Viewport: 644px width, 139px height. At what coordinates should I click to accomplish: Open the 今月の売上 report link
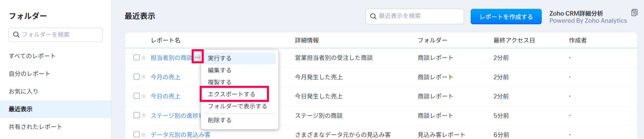point(165,77)
